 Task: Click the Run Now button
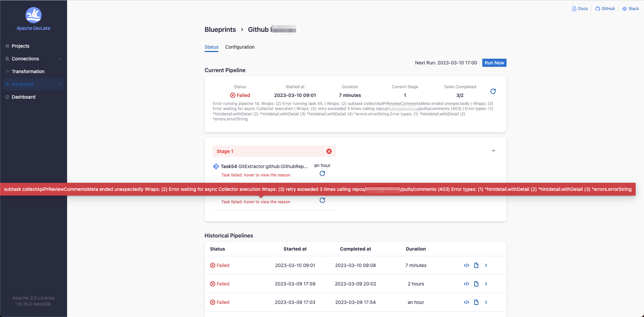click(x=494, y=63)
